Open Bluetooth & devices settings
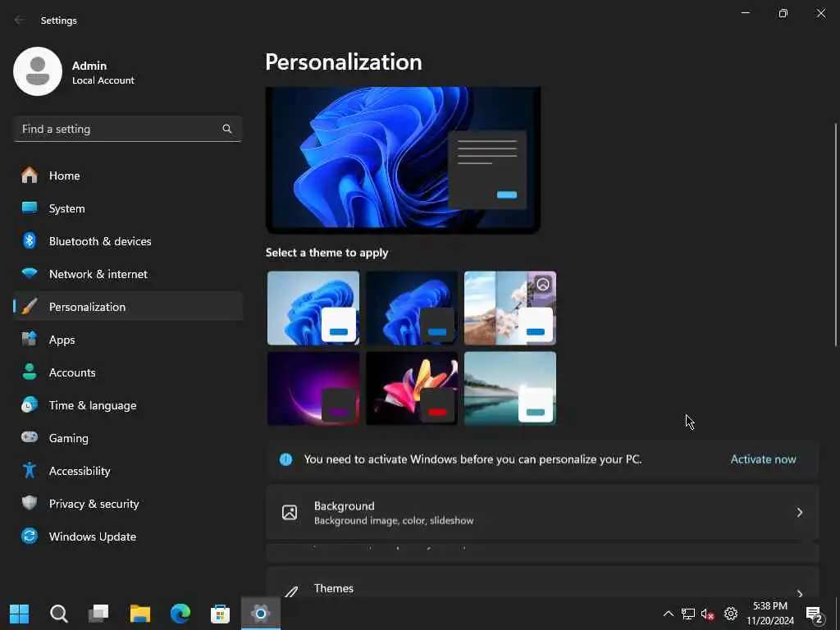Image resolution: width=840 pixels, height=630 pixels. pyautogui.click(x=128, y=240)
